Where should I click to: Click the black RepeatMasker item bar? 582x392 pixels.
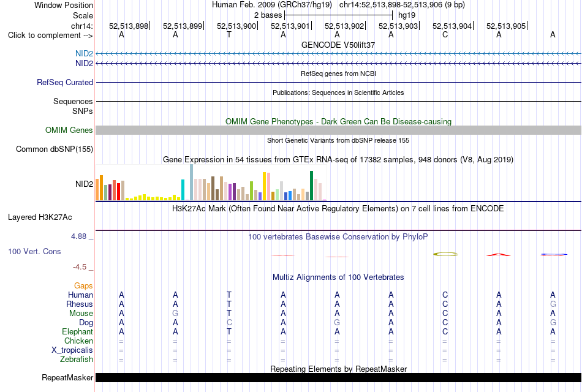click(338, 377)
